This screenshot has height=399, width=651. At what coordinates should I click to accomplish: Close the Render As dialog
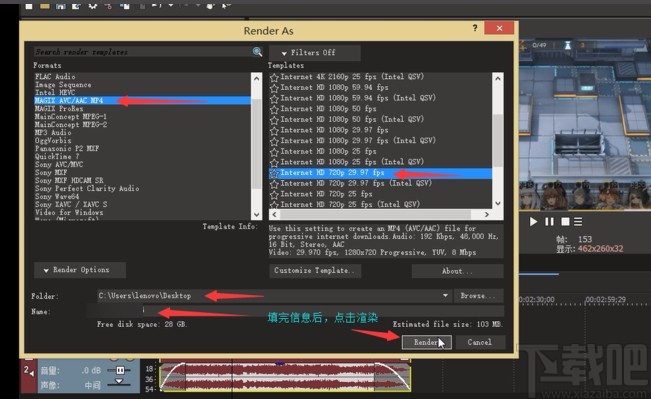pos(499,28)
